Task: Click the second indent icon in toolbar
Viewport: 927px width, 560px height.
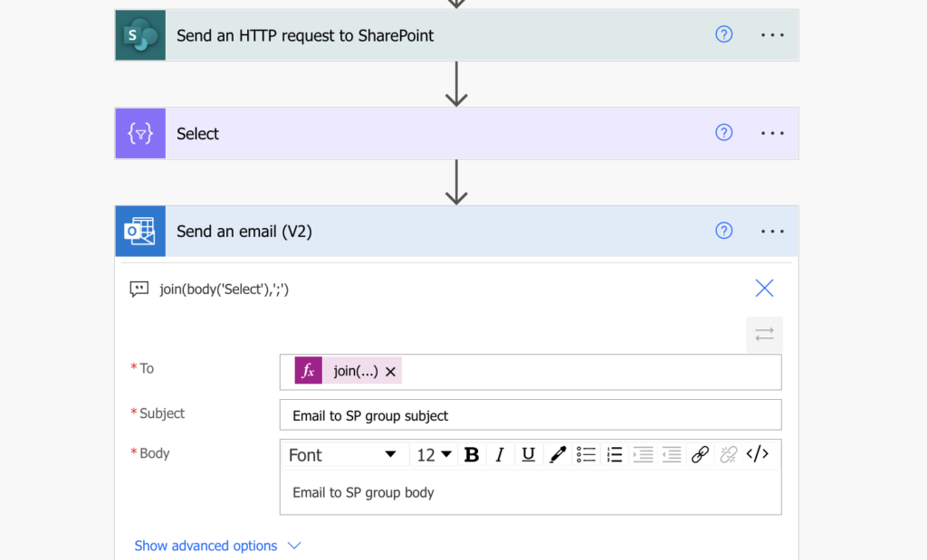Action: click(x=671, y=454)
